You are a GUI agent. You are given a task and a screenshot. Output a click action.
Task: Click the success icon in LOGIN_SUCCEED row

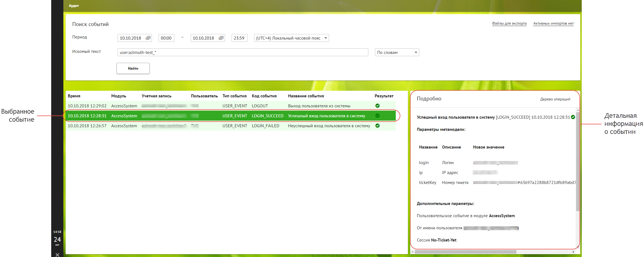pyautogui.click(x=377, y=116)
